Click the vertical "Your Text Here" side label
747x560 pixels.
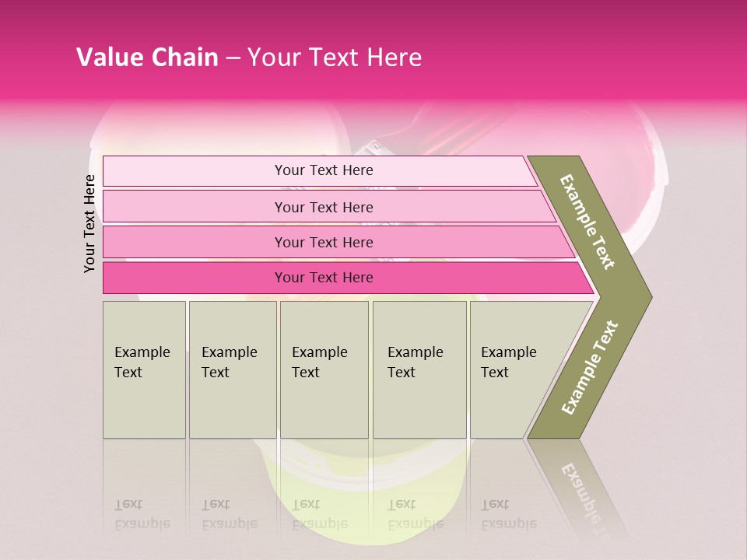point(89,223)
